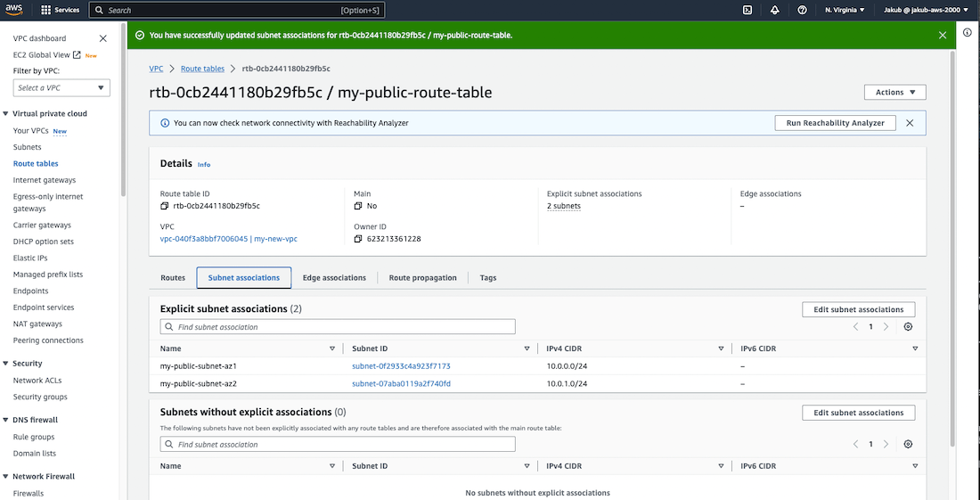Close the Reachability Analyzer info bar
The width and height of the screenshot is (980, 500).
tap(910, 123)
